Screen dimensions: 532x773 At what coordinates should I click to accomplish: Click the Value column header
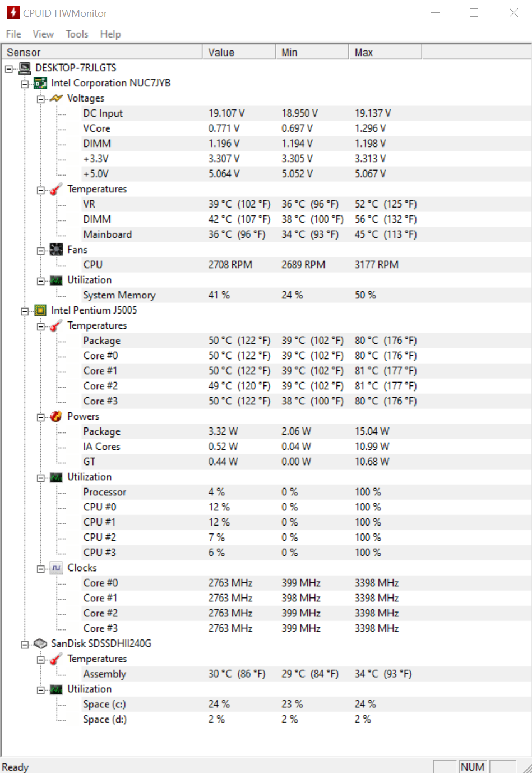[x=239, y=52]
